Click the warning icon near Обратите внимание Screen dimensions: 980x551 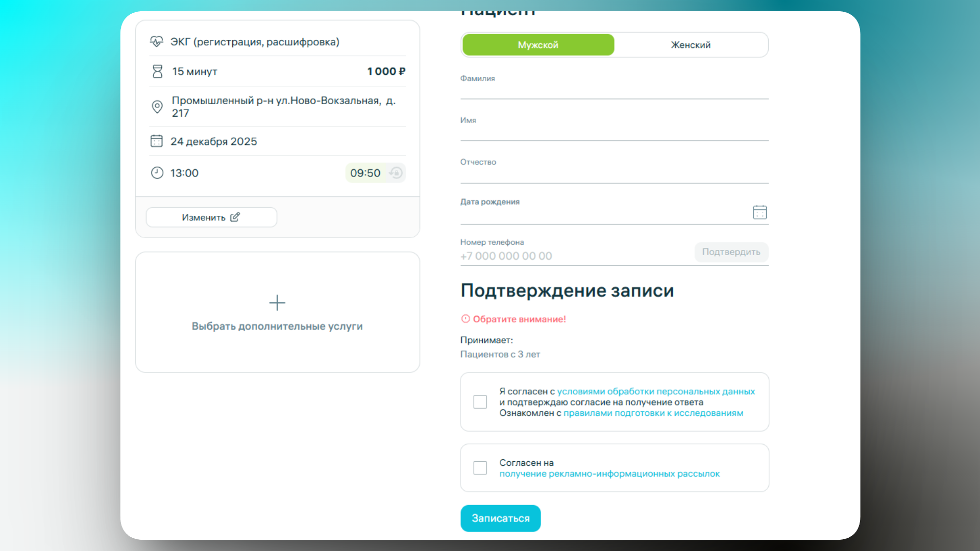465,318
